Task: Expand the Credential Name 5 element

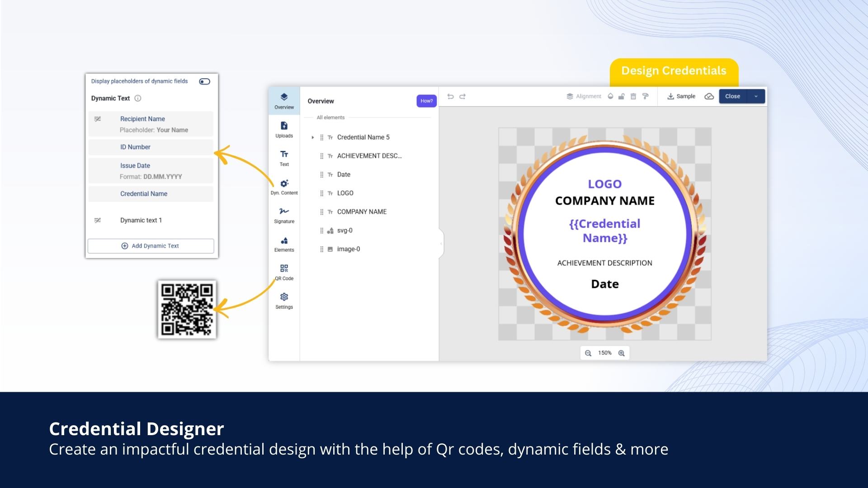Action: (x=312, y=137)
